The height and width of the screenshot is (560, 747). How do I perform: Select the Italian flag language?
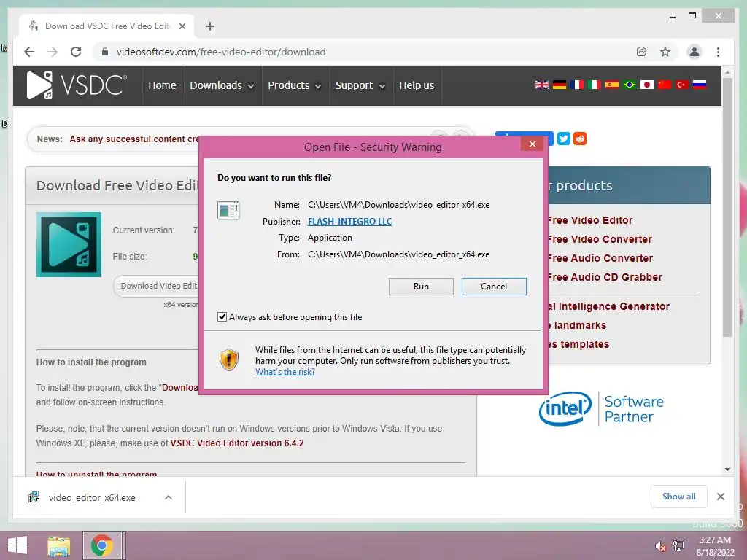pyautogui.click(x=594, y=85)
